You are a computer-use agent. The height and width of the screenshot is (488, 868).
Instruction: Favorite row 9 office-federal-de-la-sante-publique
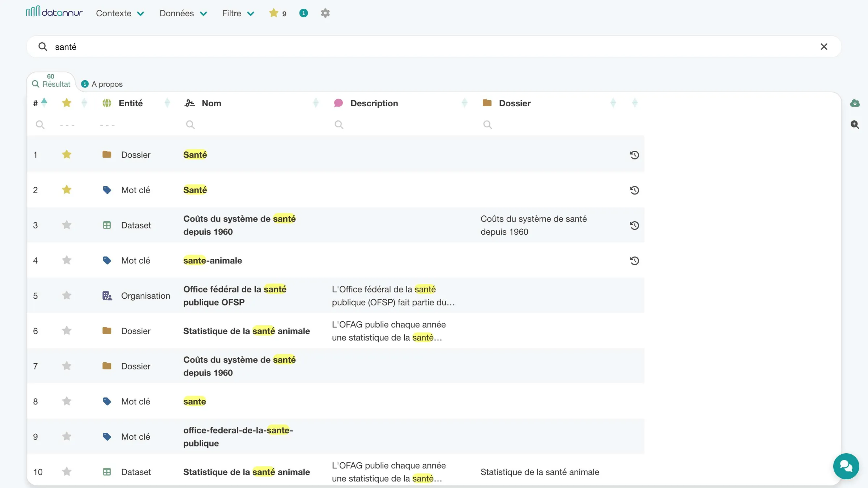tap(67, 436)
